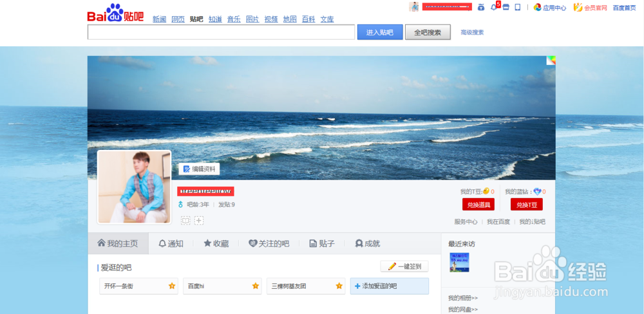Image resolution: width=644 pixels, height=314 pixels.
Task: Focus the Tieba search input field
Action: pos(221,32)
